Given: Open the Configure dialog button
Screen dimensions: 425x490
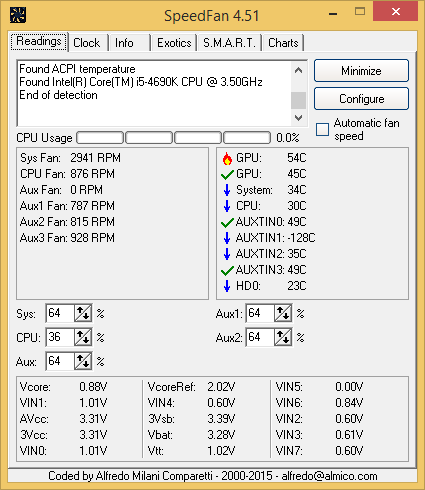Looking at the screenshot, I should [361, 99].
